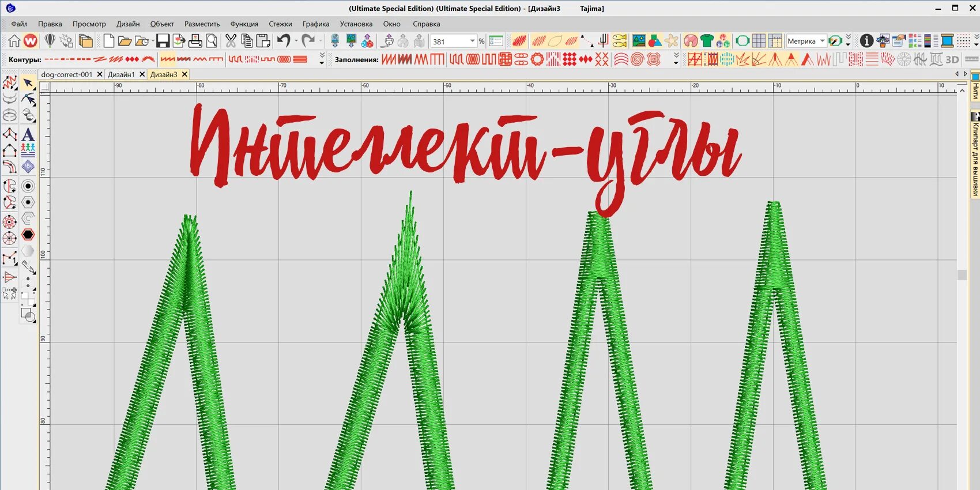Image resolution: width=980 pixels, height=490 pixels.
Task: Open recent designs dropdown beside the clock folder
Action: (152, 41)
